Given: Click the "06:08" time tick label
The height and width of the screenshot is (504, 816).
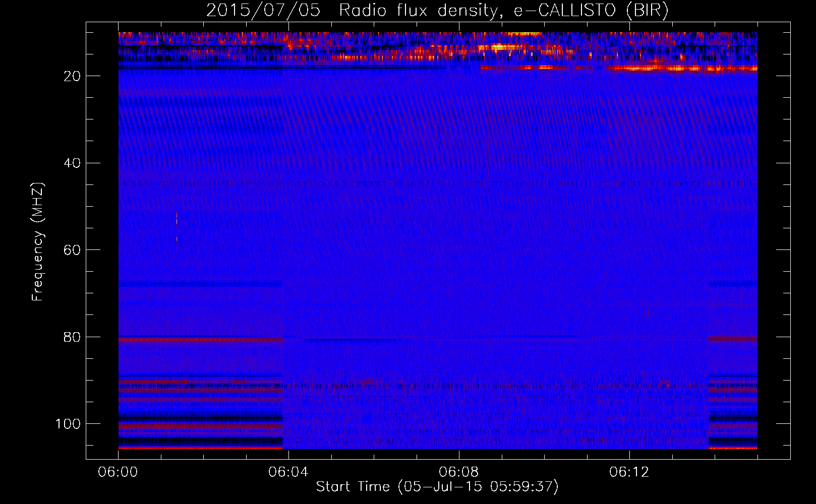Looking at the screenshot, I should point(459,472).
